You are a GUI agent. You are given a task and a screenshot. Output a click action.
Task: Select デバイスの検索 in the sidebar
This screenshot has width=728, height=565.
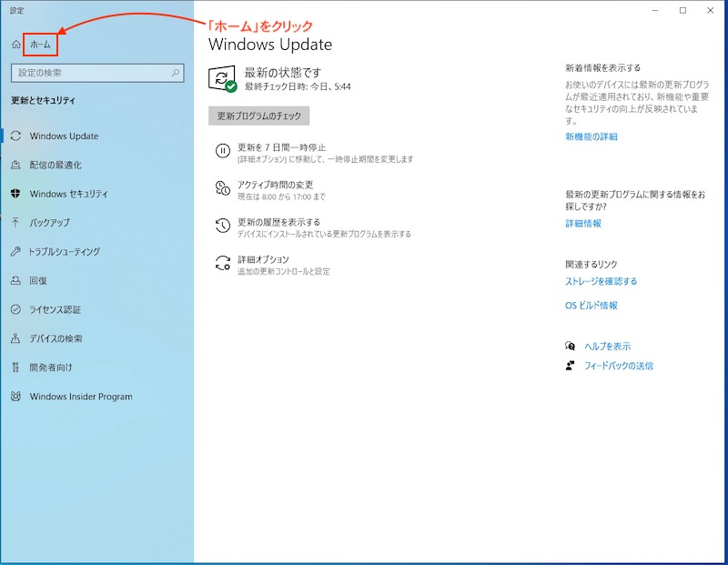pyautogui.click(x=56, y=338)
